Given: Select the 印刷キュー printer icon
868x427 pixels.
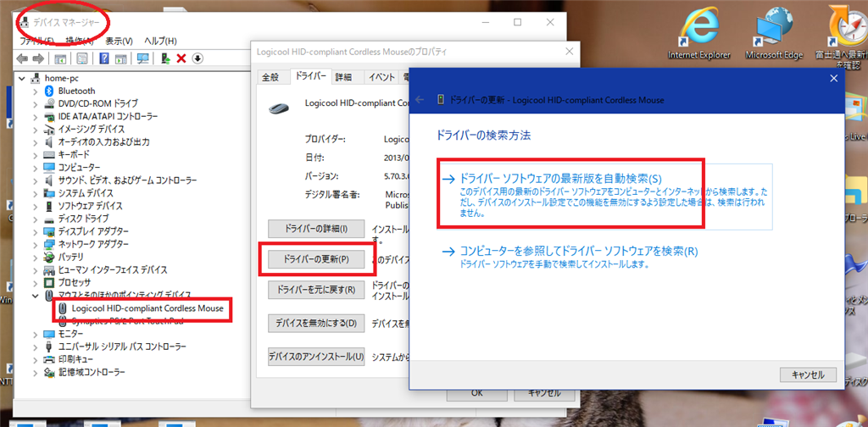Looking at the screenshot, I should [x=48, y=359].
